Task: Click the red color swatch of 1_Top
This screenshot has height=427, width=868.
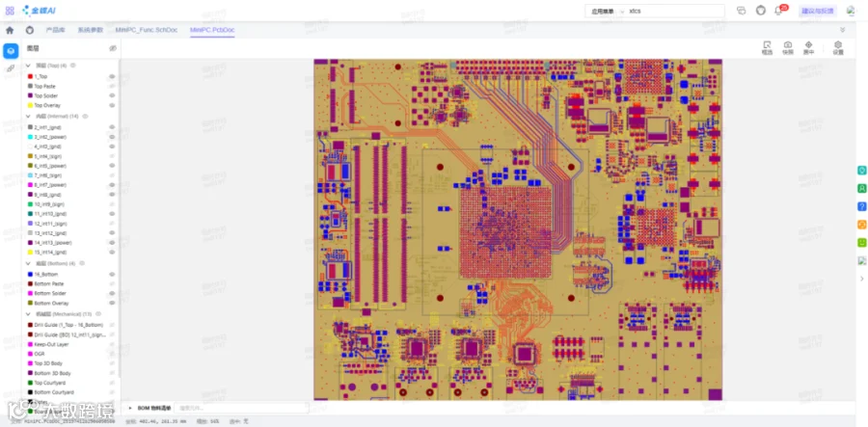Action: click(x=31, y=76)
